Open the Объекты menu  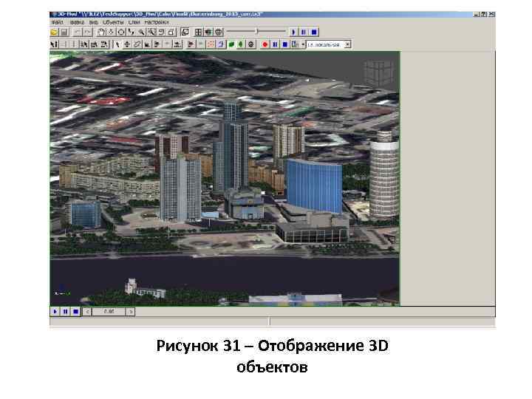click(x=113, y=22)
